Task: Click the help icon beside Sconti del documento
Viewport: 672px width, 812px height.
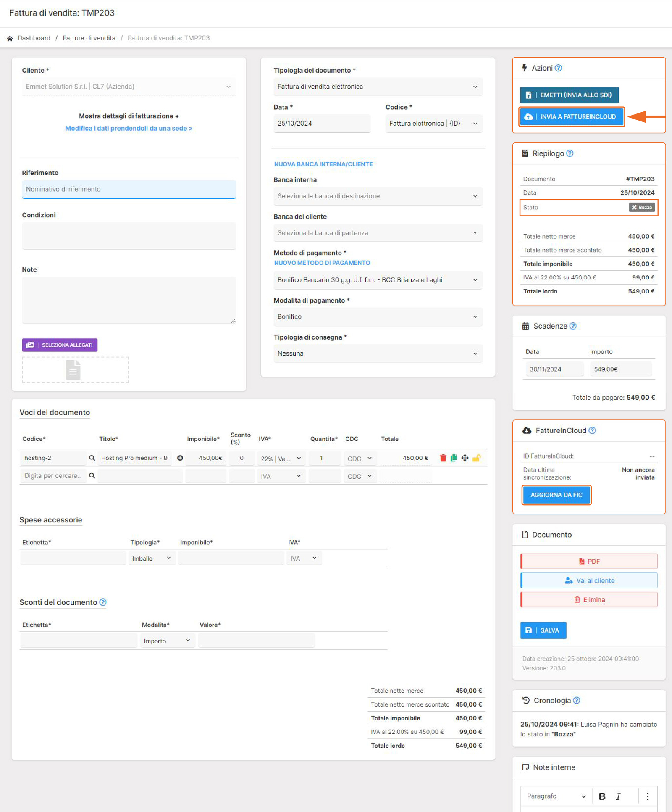Action: click(x=103, y=602)
